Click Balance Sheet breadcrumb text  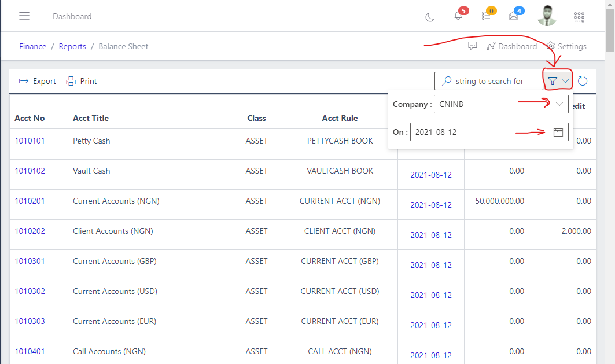[x=123, y=46]
